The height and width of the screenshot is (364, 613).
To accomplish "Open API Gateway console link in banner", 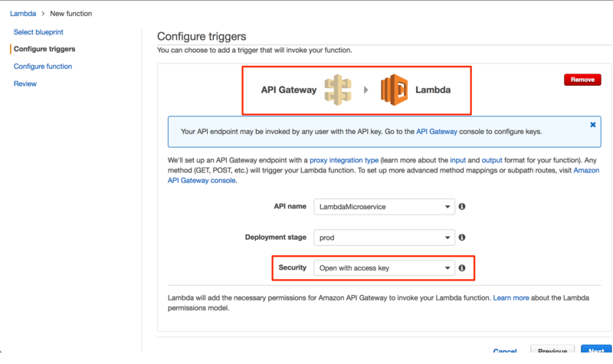I will tap(437, 132).
